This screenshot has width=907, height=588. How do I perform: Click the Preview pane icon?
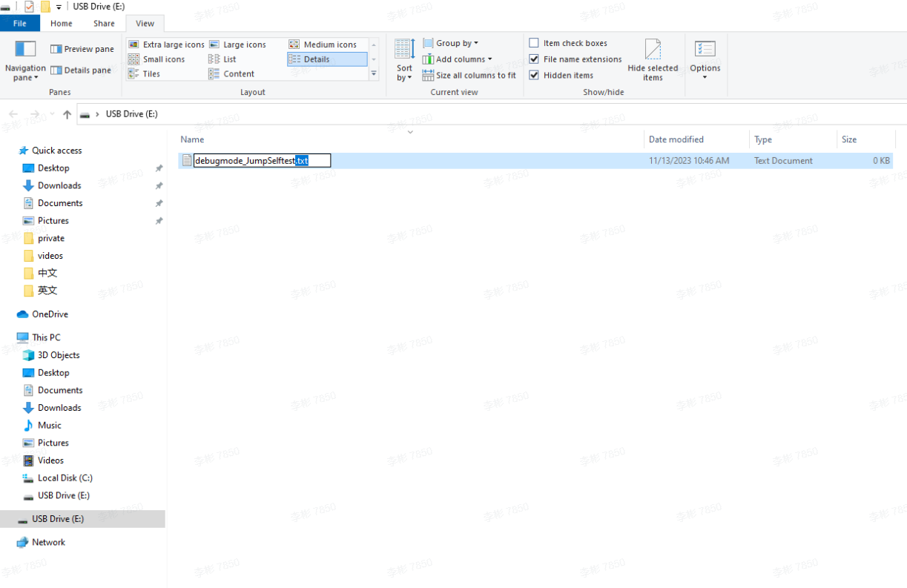pos(56,49)
